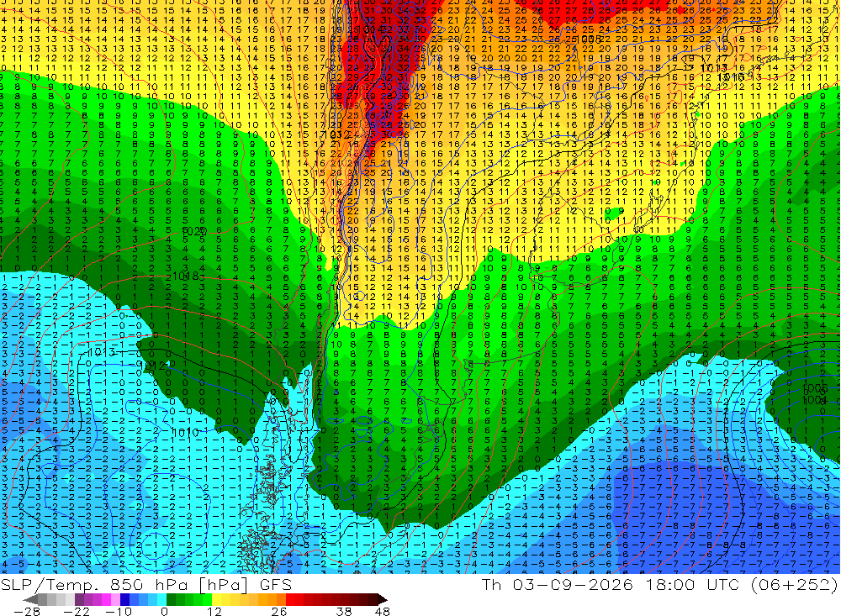The image size is (841, 616).
Task: Click the 38 value on the color scale
Action: pyautogui.click(x=344, y=611)
